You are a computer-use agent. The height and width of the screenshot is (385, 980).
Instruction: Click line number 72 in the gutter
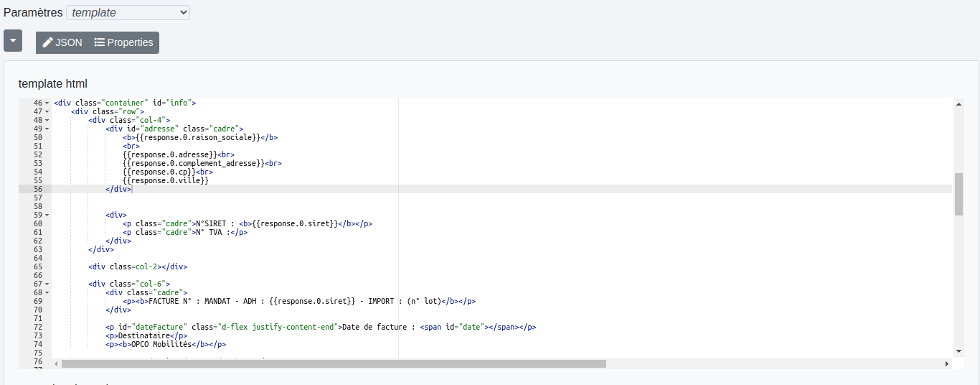pyautogui.click(x=37, y=328)
